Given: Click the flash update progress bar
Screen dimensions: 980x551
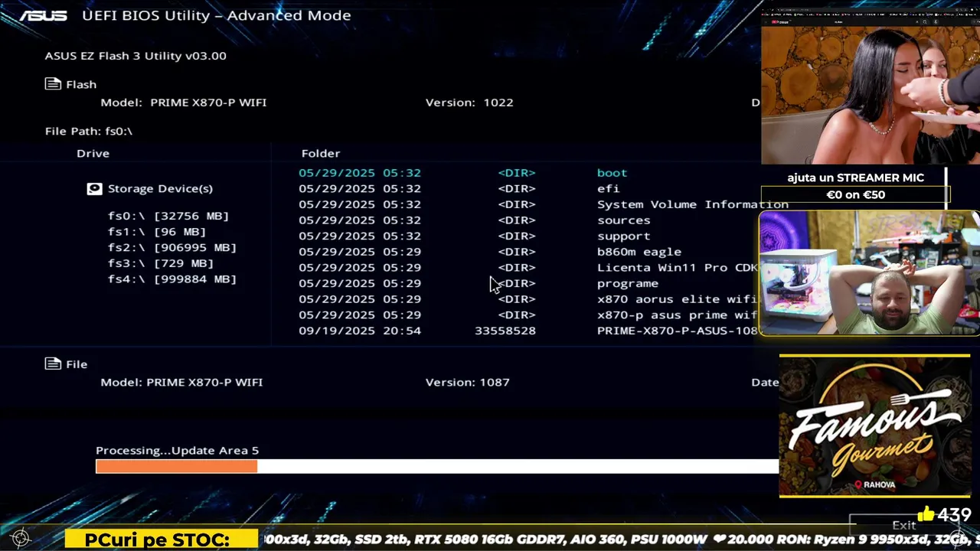Looking at the screenshot, I should [x=437, y=466].
